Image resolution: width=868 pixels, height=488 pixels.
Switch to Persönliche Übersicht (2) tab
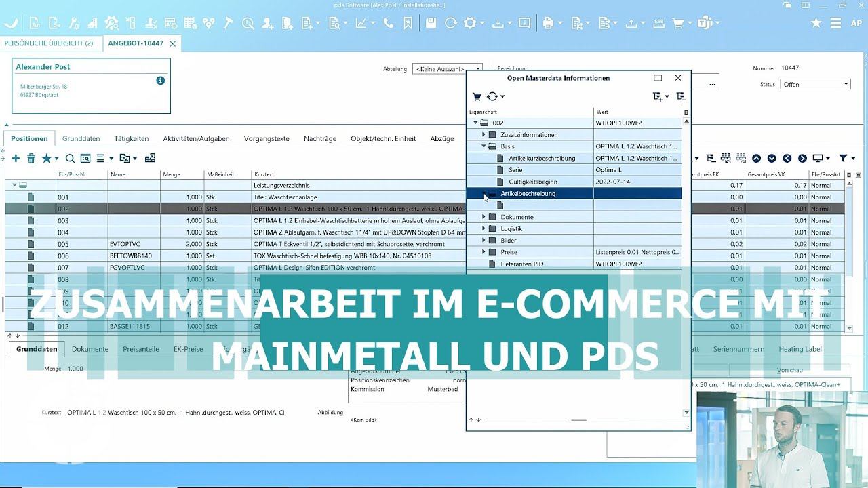(49, 43)
